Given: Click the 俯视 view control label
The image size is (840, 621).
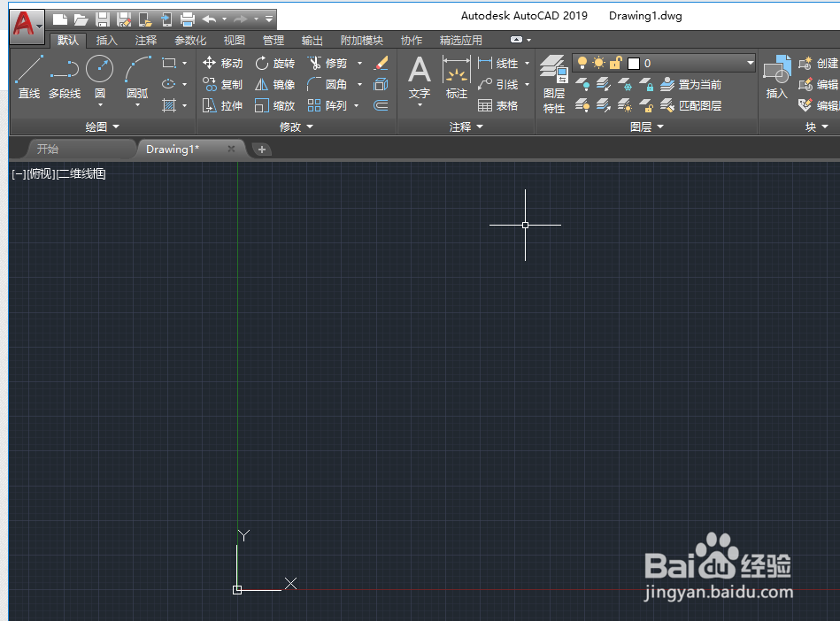Looking at the screenshot, I should coord(42,174).
